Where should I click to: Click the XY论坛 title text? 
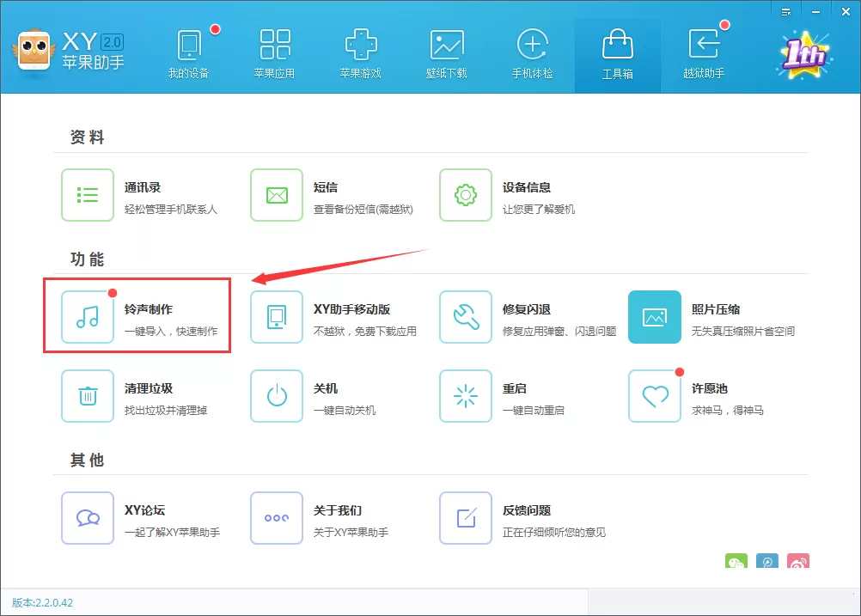pos(145,510)
